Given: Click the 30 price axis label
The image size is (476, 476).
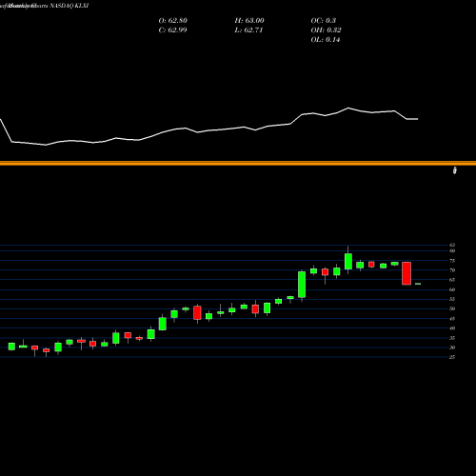Looking at the screenshot, I should tap(452, 347).
